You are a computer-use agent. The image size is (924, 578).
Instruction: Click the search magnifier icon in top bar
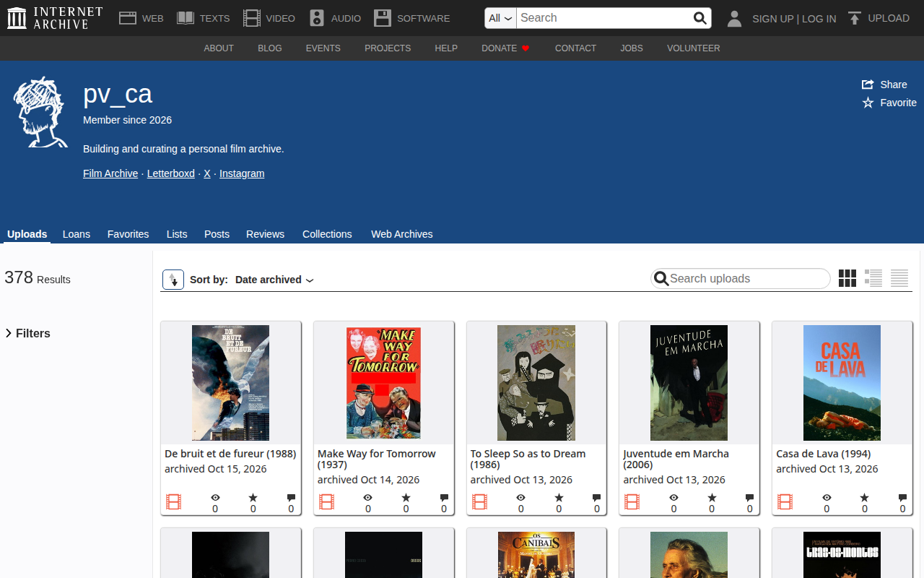click(699, 18)
